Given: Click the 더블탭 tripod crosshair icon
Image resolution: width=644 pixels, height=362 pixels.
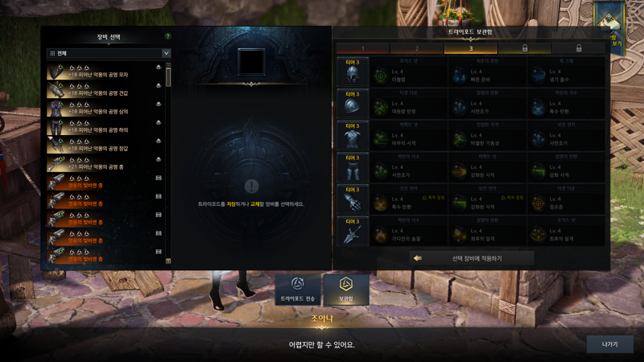Looking at the screenshot, I should pos(381,76).
